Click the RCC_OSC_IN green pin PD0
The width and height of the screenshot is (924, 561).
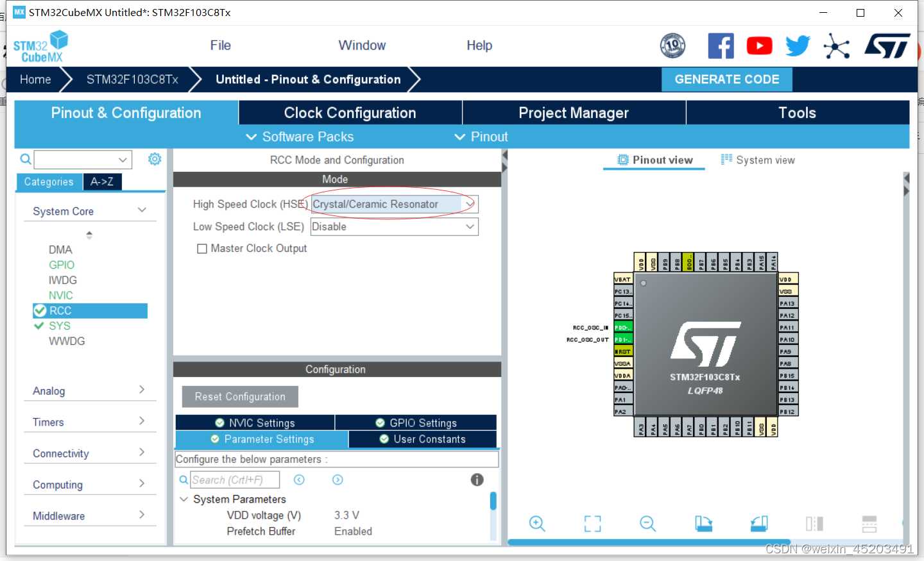point(623,328)
